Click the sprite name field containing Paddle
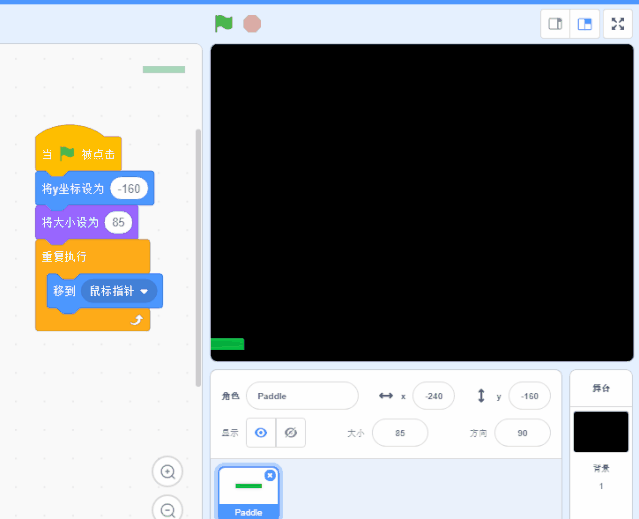 [301, 396]
